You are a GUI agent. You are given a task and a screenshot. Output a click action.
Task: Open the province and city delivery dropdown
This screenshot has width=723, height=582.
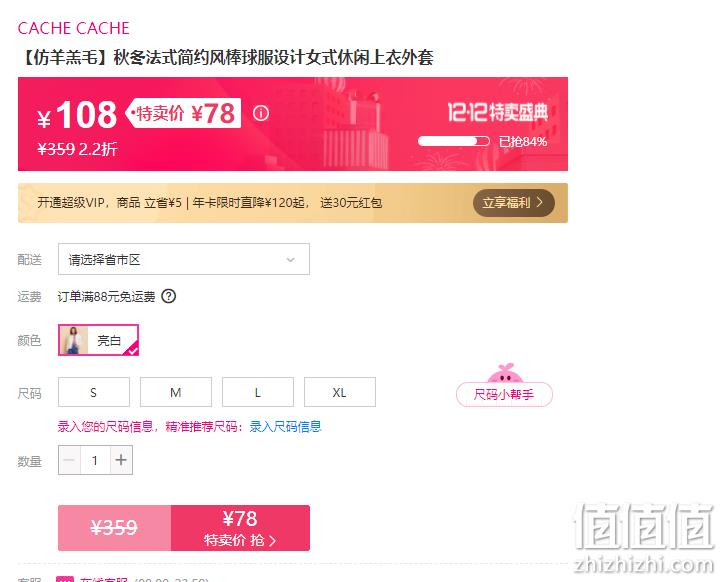[x=184, y=259]
